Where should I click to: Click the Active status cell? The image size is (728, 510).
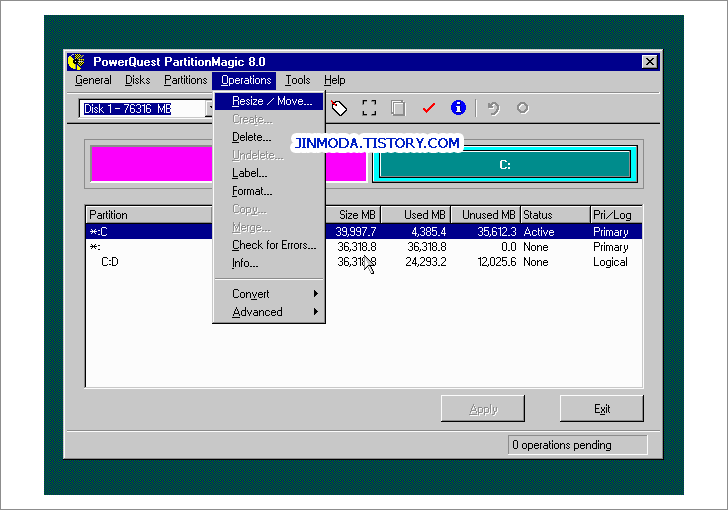point(539,232)
